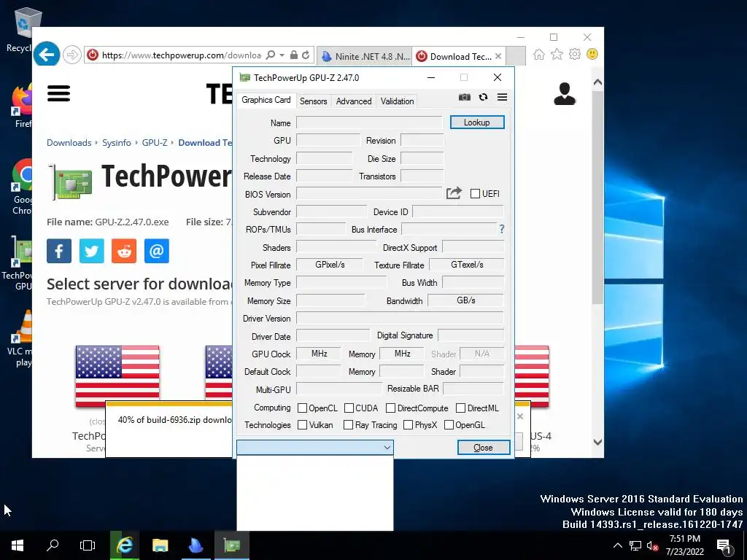Click the browser back arrow button
This screenshot has height=560, width=747.
[47, 55]
